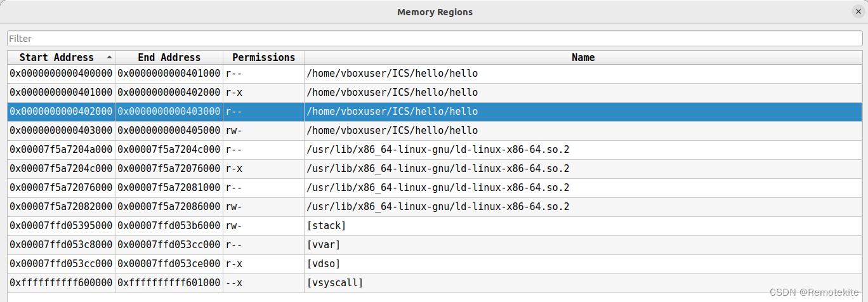The height and width of the screenshot is (302, 868).
Task: Select start address 0x00007ffd05395000
Action: point(61,226)
